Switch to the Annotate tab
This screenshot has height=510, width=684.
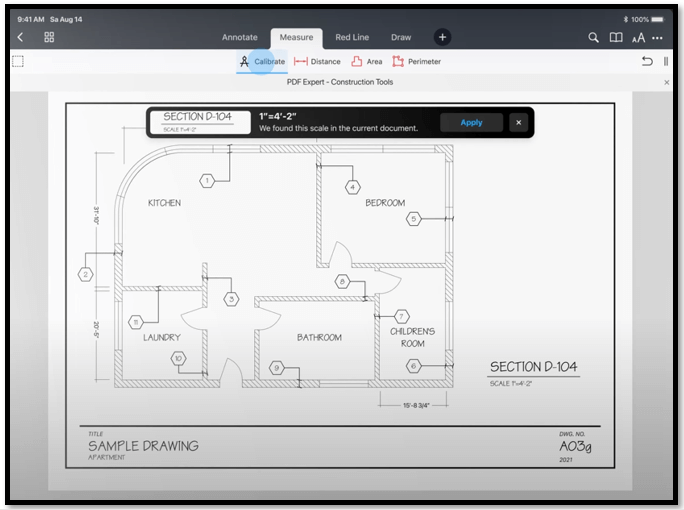(239, 38)
